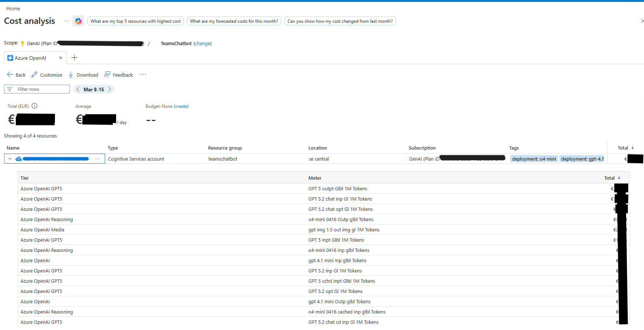The width and height of the screenshot is (644, 330).
Task: Select GPT 5 Inpt Glbl 1M Tokens meter
Action: (x=336, y=240)
